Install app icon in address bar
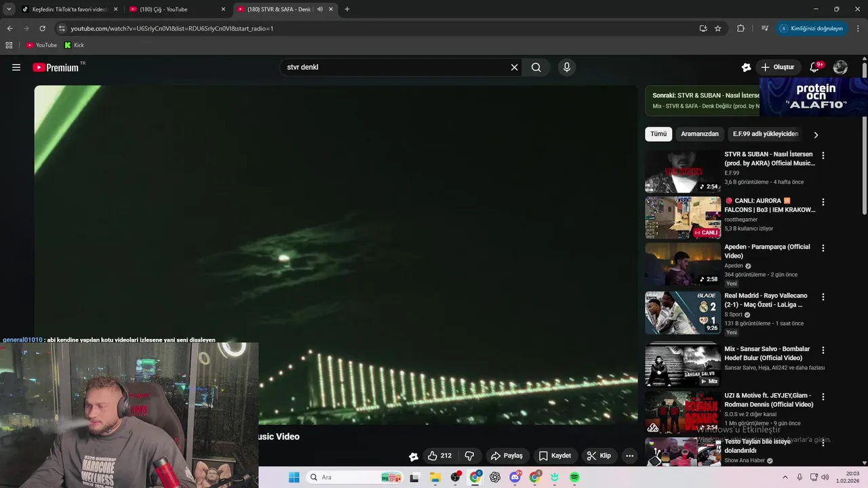This screenshot has height=488, width=868. coord(703,28)
